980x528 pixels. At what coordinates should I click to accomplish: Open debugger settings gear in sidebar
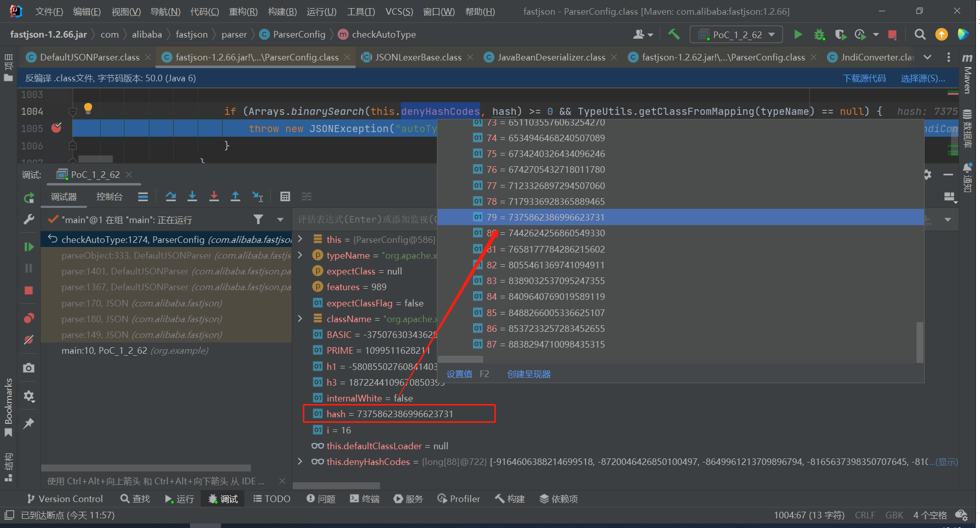pyautogui.click(x=29, y=396)
